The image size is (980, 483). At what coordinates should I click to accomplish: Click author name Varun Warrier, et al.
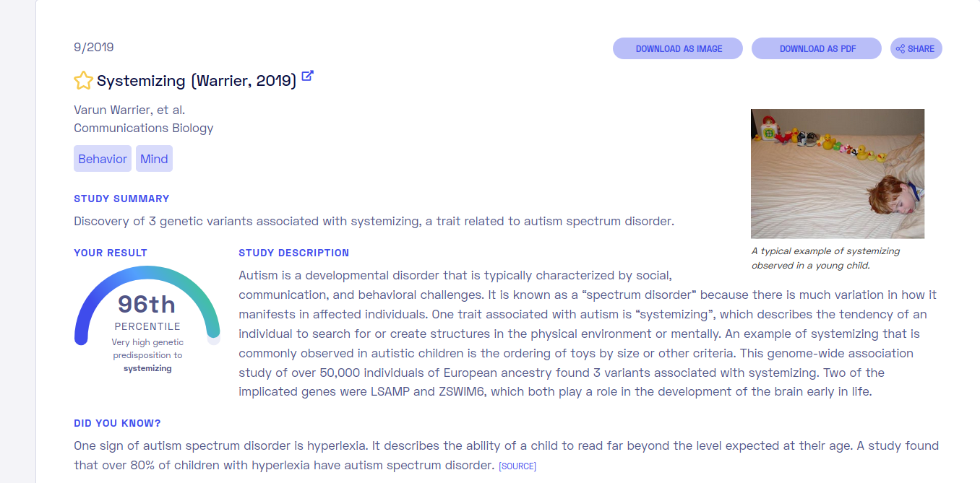click(129, 110)
